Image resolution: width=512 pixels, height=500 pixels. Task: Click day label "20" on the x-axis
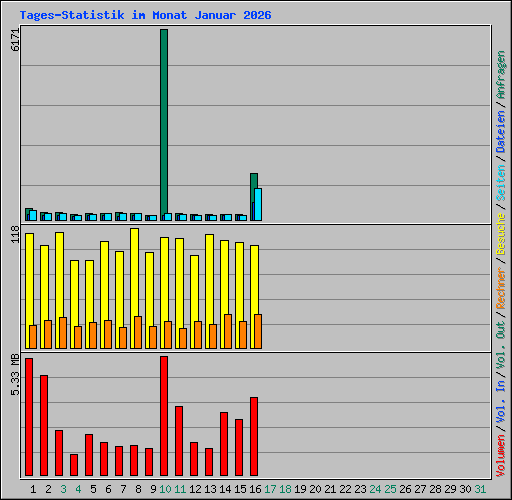[x=315, y=489]
